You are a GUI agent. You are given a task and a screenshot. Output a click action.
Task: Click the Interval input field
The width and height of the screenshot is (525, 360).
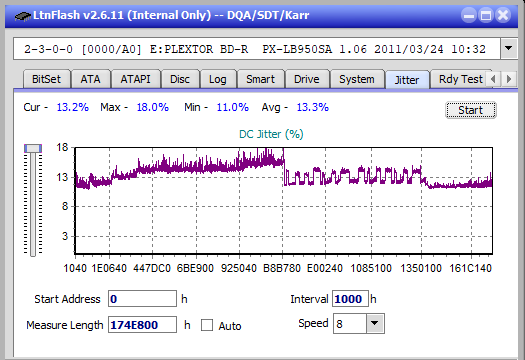click(350, 299)
